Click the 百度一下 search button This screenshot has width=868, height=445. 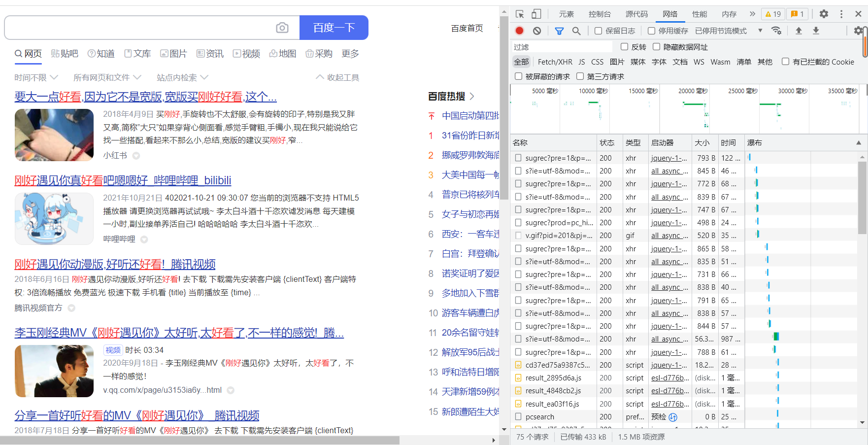[x=334, y=28]
